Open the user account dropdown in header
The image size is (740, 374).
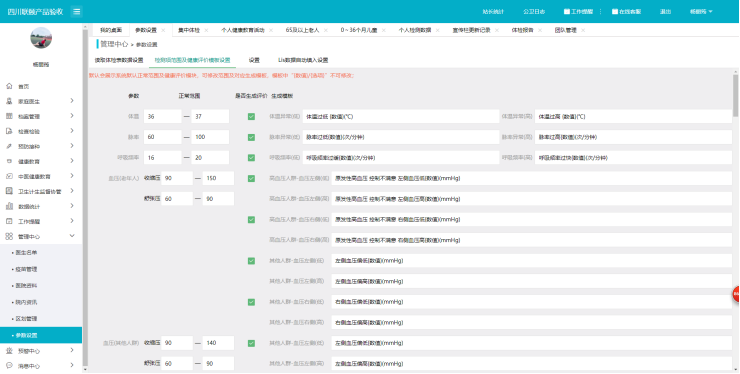tap(701, 11)
